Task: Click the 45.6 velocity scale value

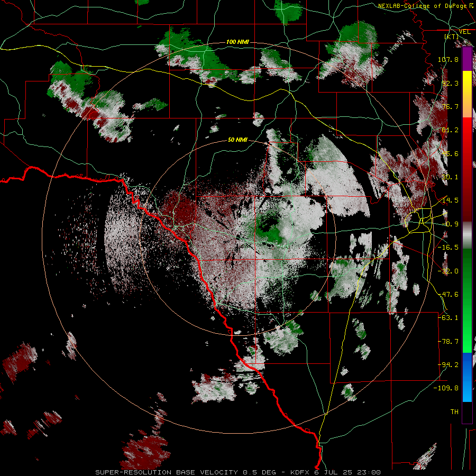Action: pos(450,153)
